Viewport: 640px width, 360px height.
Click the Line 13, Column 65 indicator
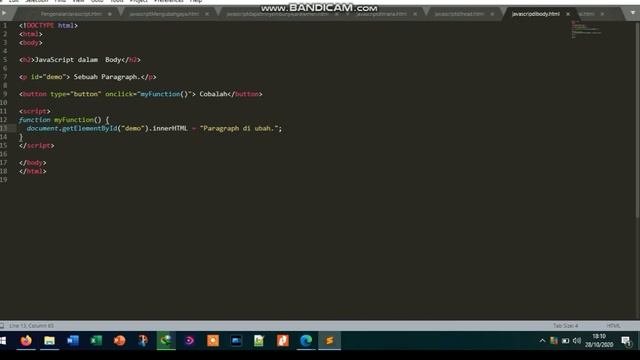click(31, 326)
